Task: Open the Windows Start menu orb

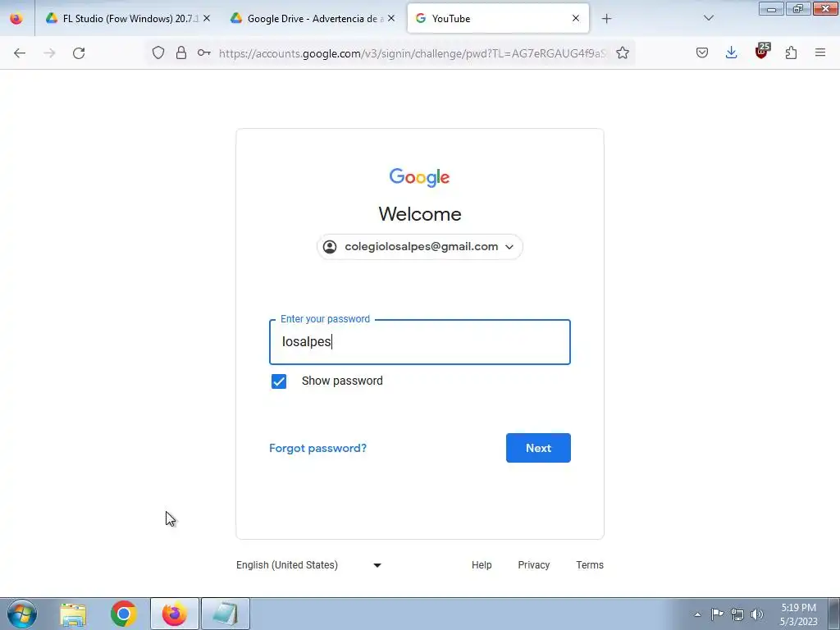Action: (22, 614)
